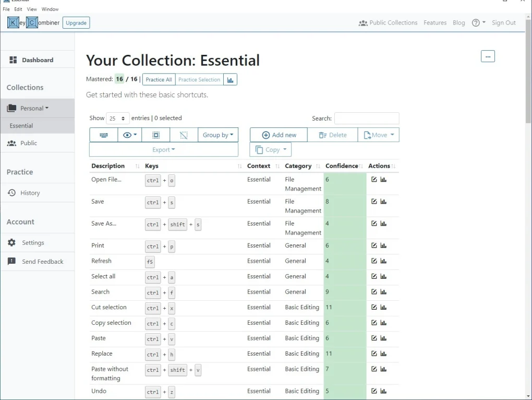Click the Practice All button
Viewport: 532px width, 400px height.
pyautogui.click(x=159, y=79)
